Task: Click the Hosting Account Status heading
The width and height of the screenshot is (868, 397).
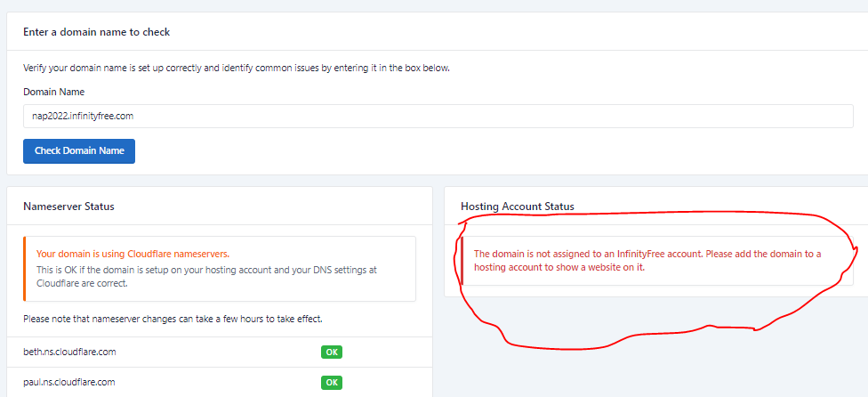Action: pos(517,207)
